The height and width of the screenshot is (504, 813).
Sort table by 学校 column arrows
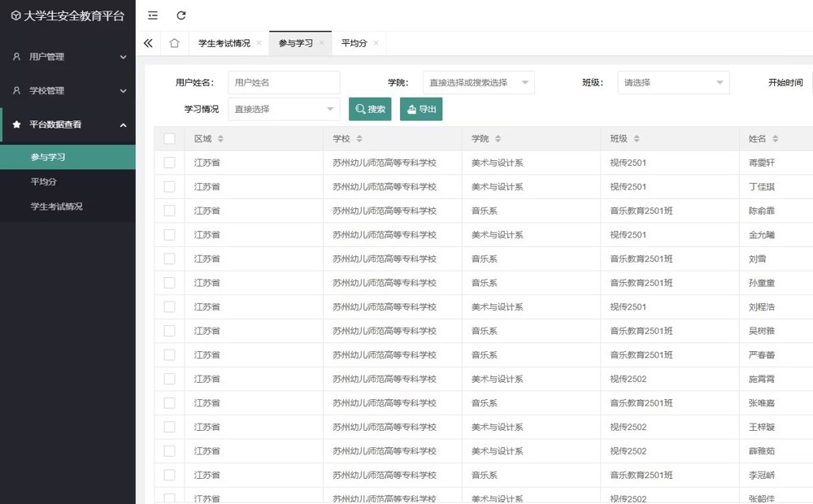[359, 139]
